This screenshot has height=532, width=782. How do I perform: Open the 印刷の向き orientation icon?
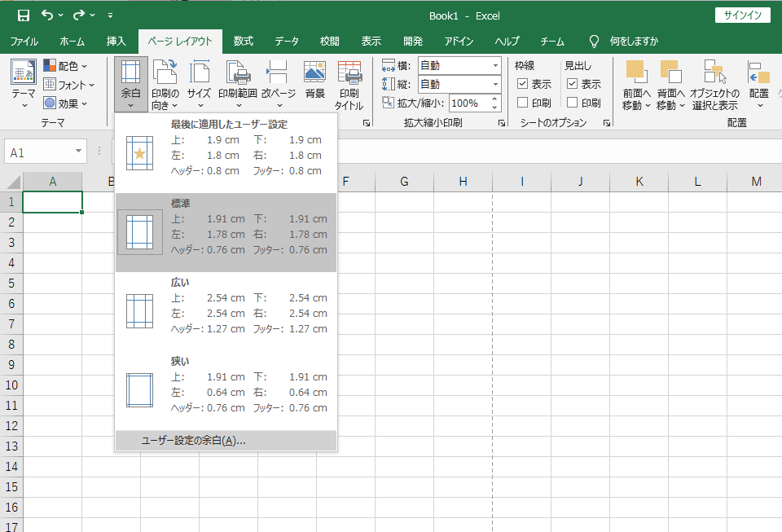[x=165, y=72]
